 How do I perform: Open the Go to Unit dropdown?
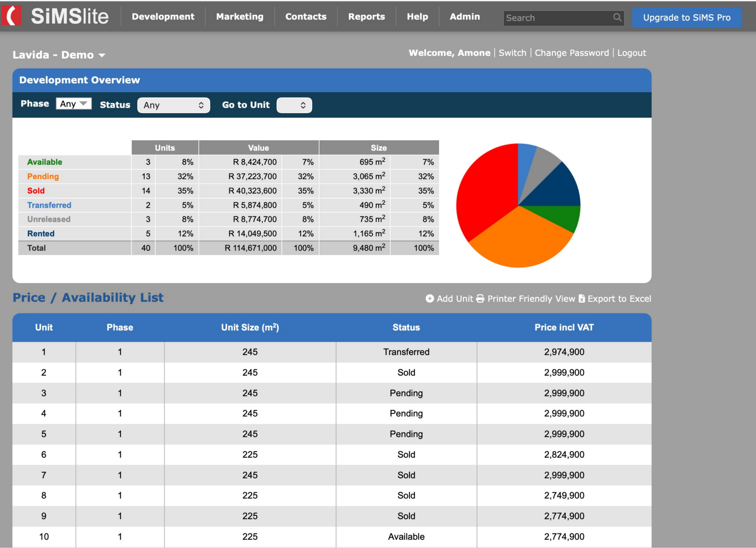294,105
